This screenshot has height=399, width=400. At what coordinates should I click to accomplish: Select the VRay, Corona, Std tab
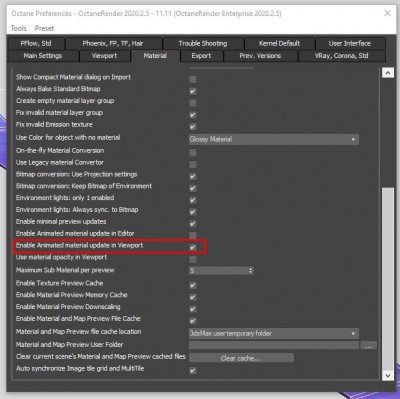pyautogui.click(x=341, y=56)
